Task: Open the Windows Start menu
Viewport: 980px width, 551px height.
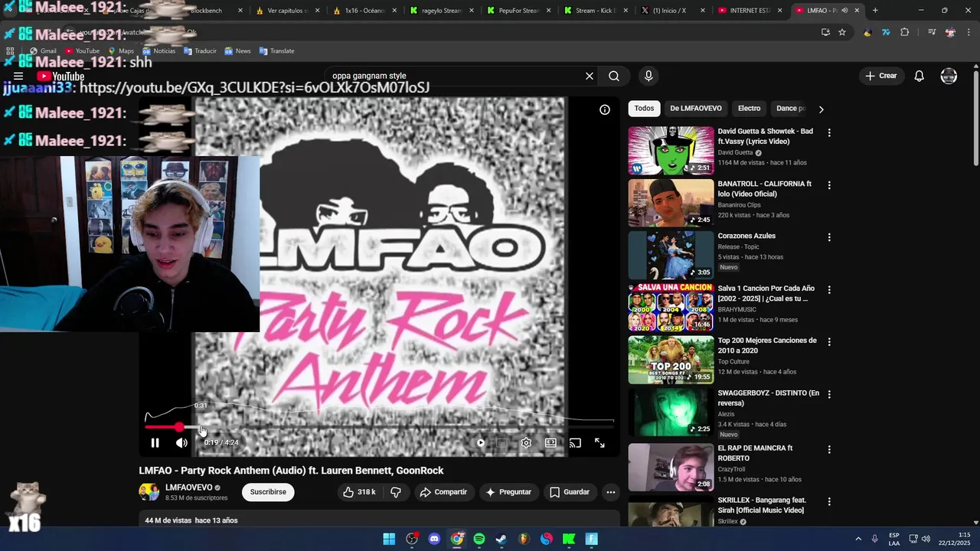Action: pos(389,539)
